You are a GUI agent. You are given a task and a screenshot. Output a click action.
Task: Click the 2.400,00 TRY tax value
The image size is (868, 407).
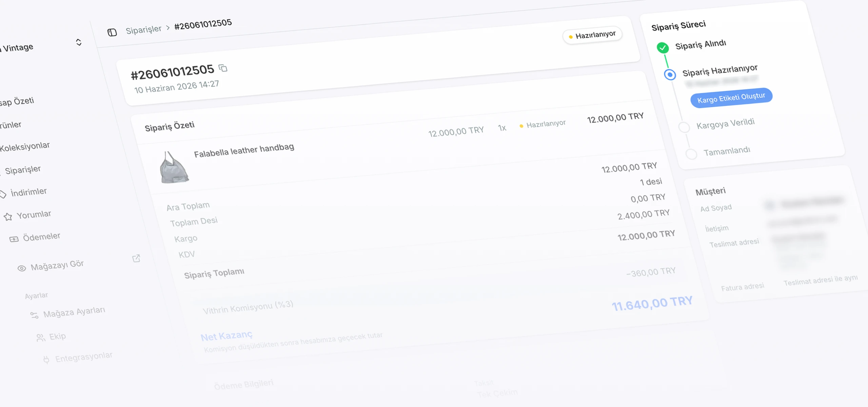[x=644, y=214]
